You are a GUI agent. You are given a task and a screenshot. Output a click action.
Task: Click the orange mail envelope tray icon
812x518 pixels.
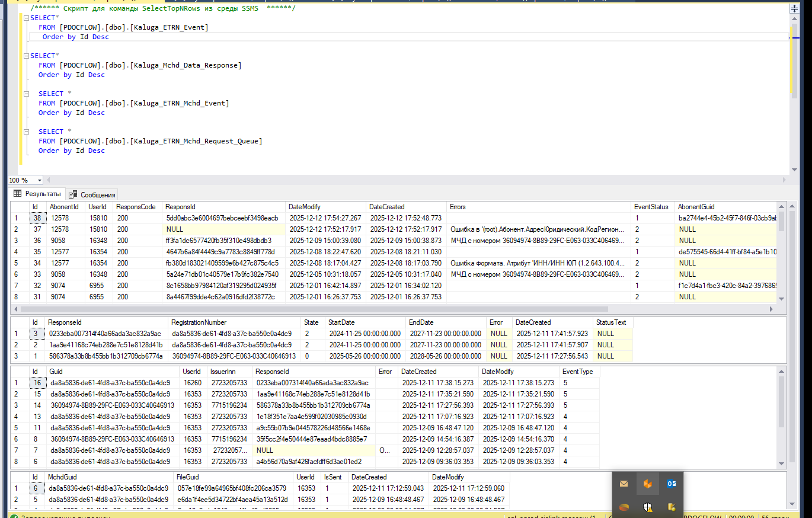(x=624, y=484)
